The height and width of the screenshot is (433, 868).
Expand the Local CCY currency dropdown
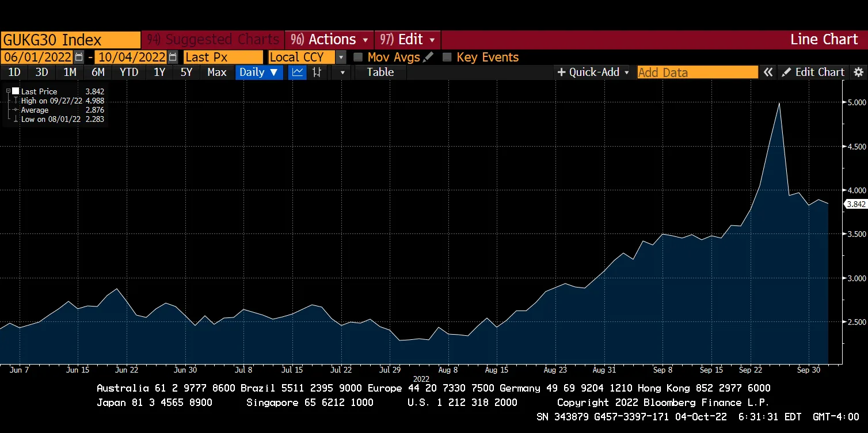pos(341,58)
